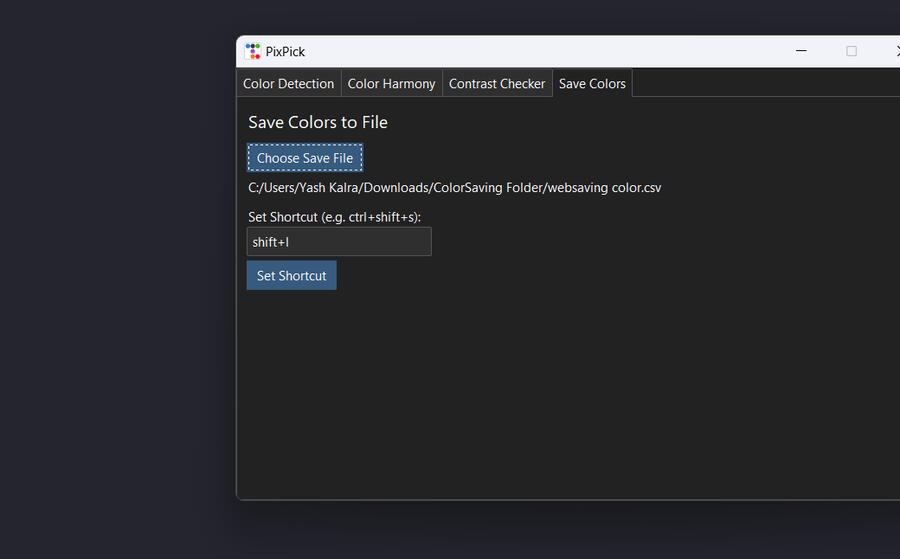
Task: Click the PixPick app icon in title bar
Action: pos(252,51)
